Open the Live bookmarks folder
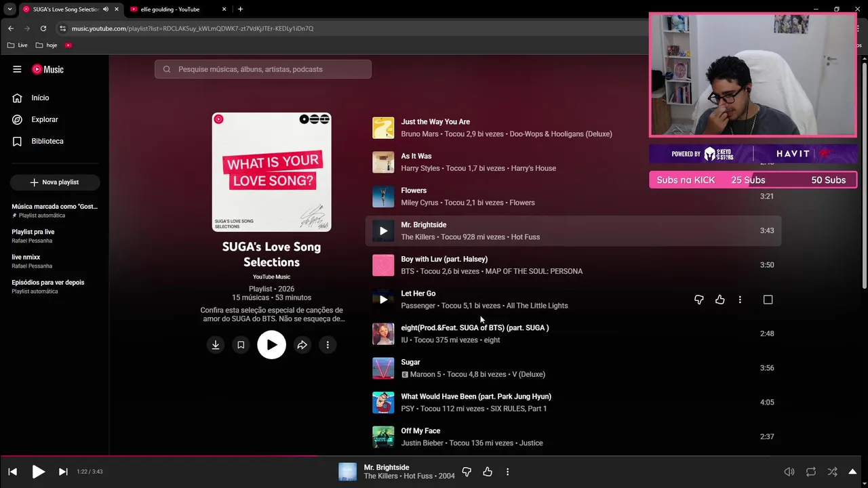This screenshot has width=868, height=488. pyautogui.click(x=18, y=45)
